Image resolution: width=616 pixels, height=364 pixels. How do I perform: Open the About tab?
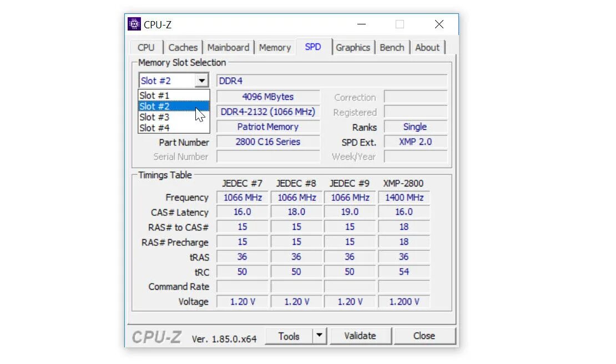[x=427, y=48]
